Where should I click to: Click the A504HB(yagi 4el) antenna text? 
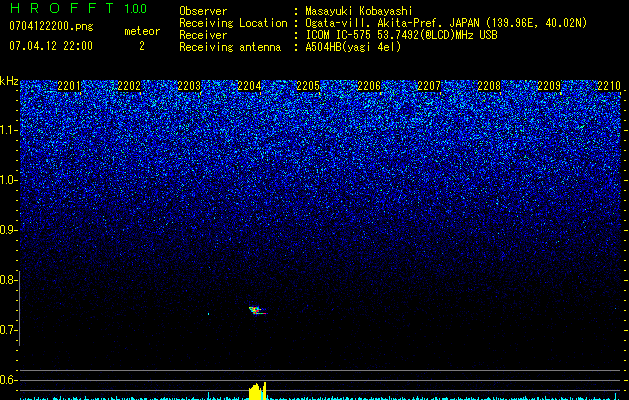353,47
